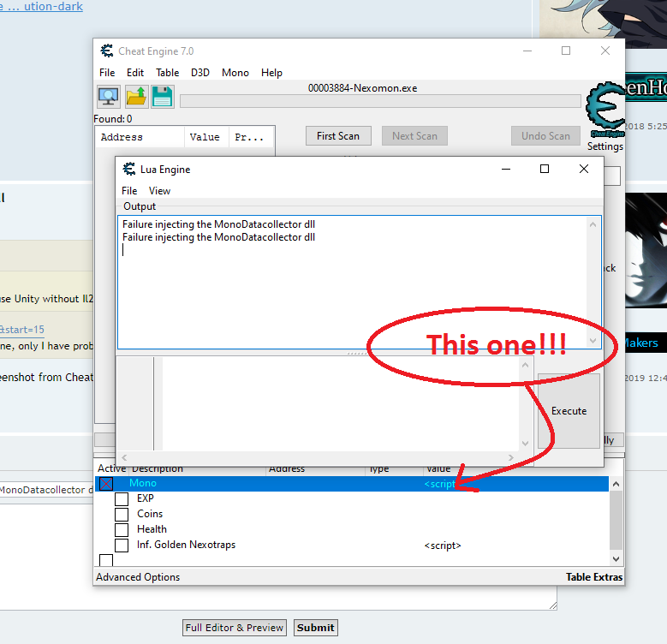
Task: Open Advanced Options
Action: tap(138, 577)
